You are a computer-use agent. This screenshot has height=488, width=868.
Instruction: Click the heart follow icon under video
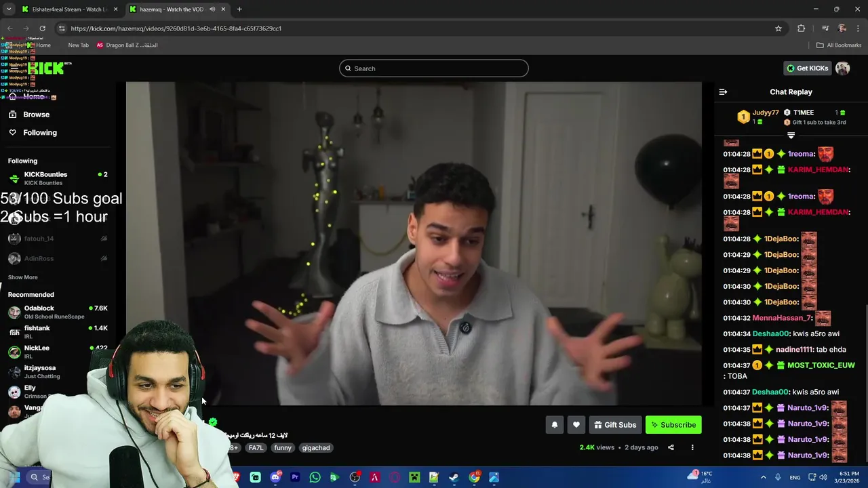(x=576, y=425)
